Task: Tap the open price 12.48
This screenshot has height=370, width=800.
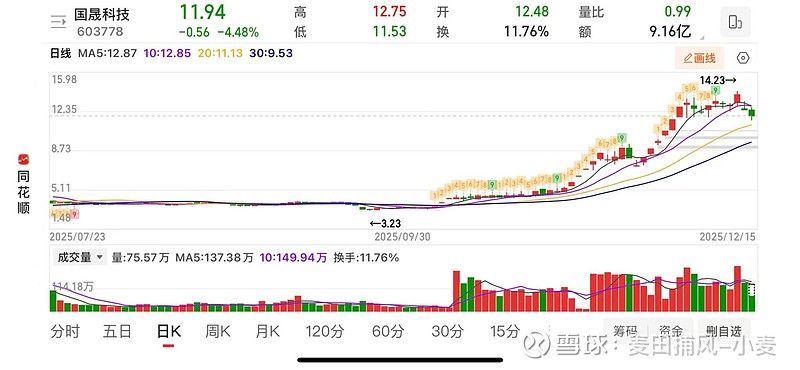Action: 532,11
